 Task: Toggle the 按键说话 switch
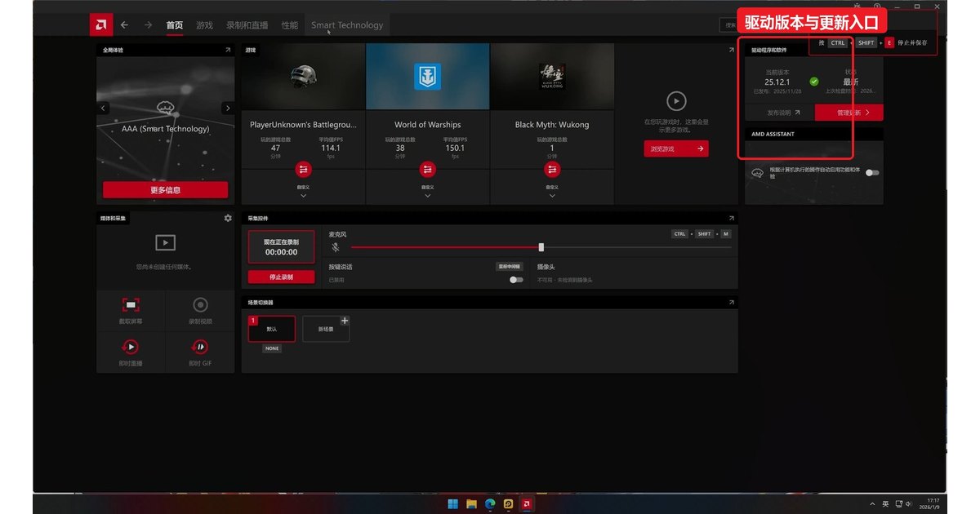516,280
